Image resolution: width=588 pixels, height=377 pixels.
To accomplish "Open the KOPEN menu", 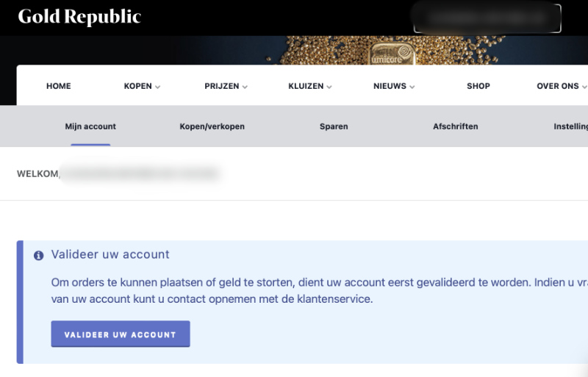I will point(137,86).
